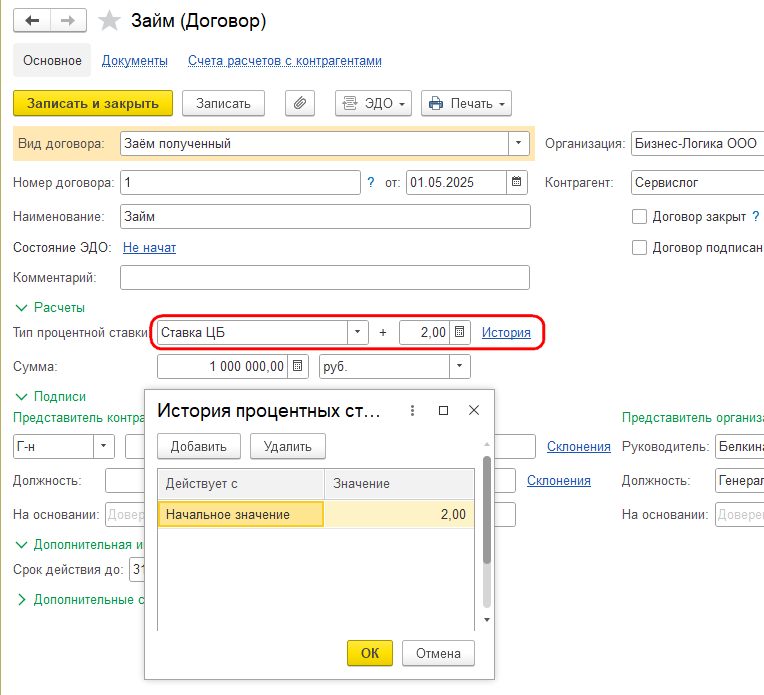Open the Склонения link beside Руководитель
The height and width of the screenshot is (695, 764).
tap(578, 446)
